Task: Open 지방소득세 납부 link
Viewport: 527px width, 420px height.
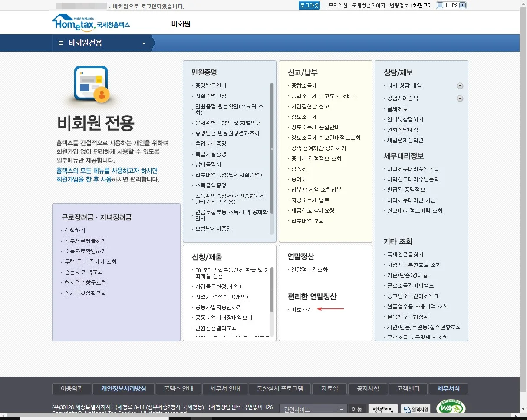Action: [310, 200]
